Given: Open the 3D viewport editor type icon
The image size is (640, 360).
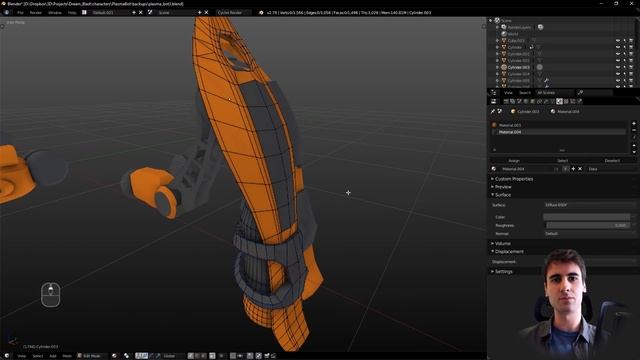Looking at the screenshot, I should click(x=7, y=356).
